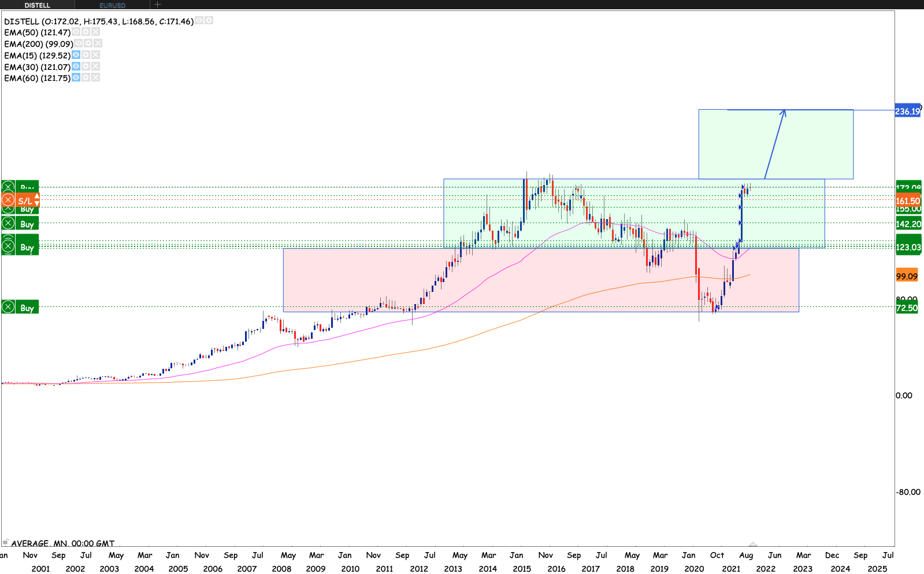Delete the EMA(60) indicator
The image size is (924, 574).
click(95, 77)
